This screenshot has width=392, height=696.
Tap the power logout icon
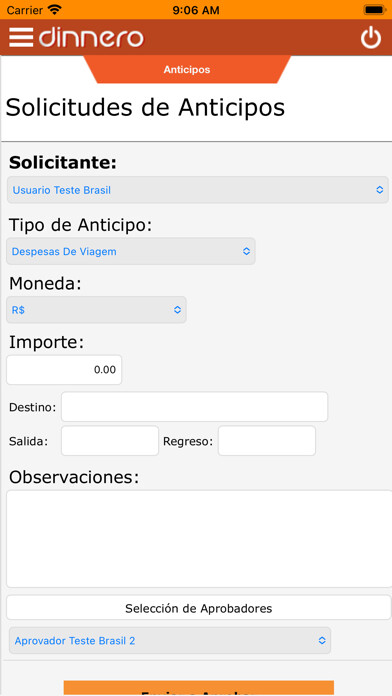click(x=370, y=38)
